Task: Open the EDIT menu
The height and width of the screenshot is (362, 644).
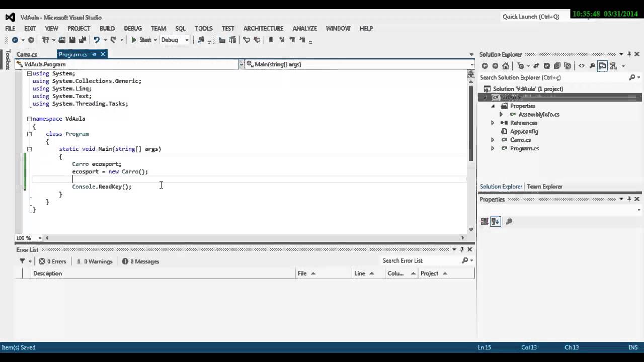Action: (x=30, y=29)
